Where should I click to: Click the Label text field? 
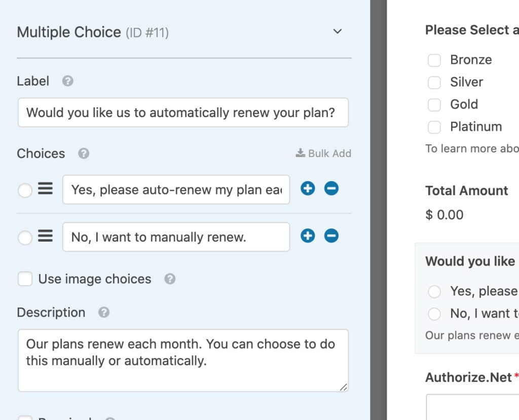click(x=183, y=112)
